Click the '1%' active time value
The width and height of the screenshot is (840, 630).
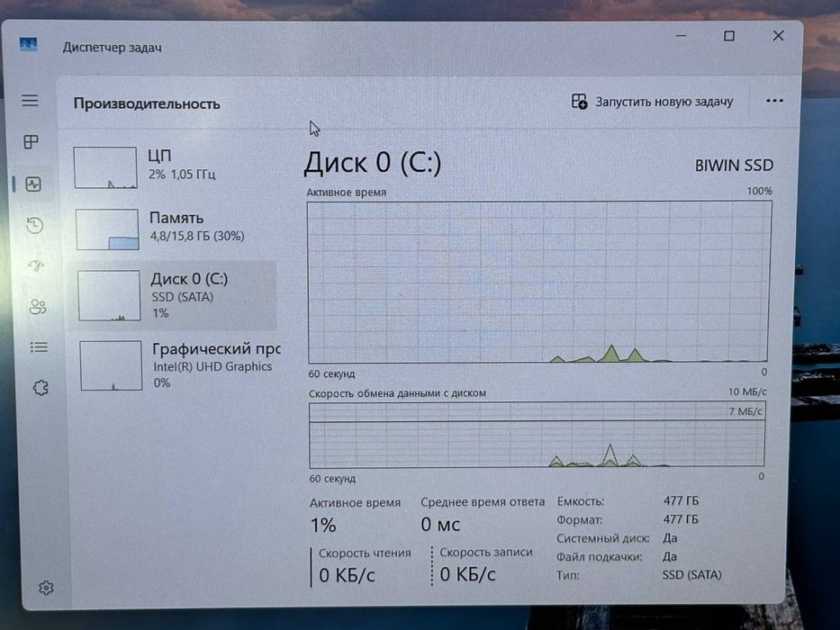point(323,525)
